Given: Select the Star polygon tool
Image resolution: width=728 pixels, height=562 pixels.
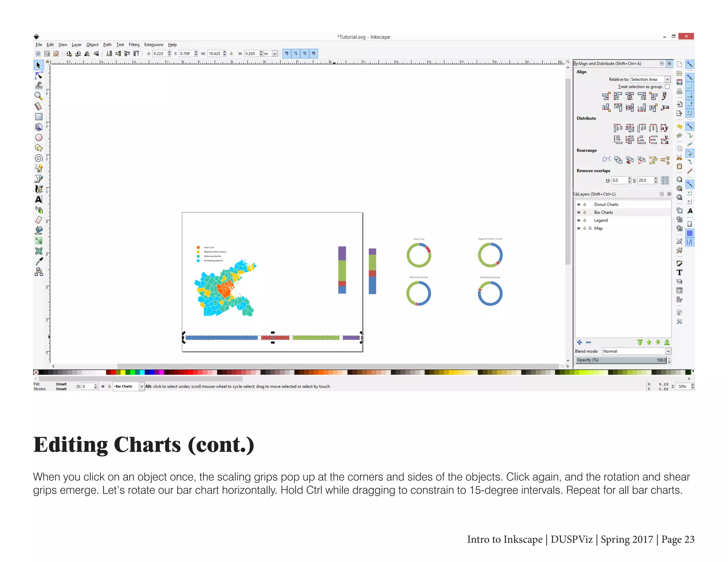Looking at the screenshot, I should click(38, 148).
